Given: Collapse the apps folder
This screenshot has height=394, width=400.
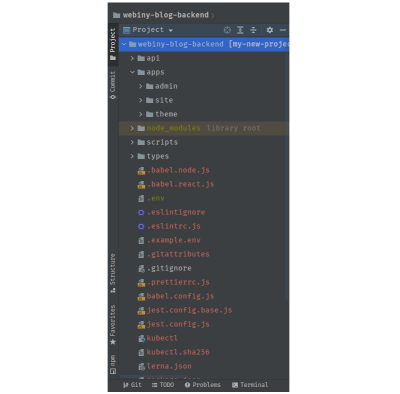Looking at the screenshot, I should 132,72.
